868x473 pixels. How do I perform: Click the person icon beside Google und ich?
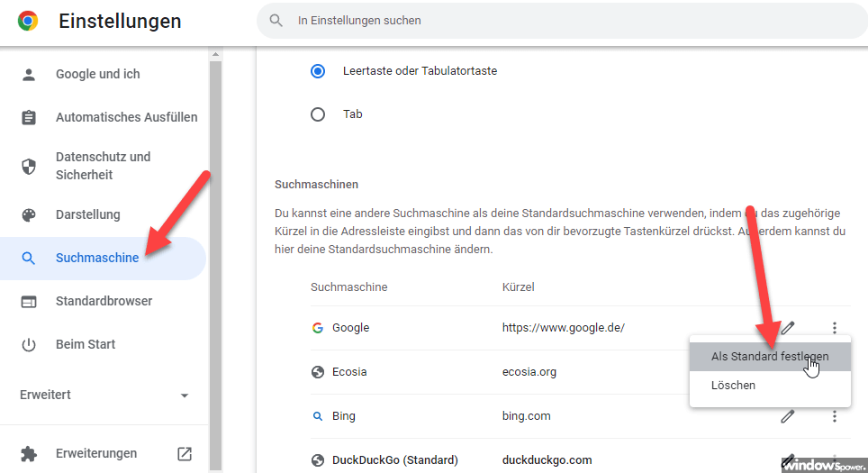click(x=29, y=74)
